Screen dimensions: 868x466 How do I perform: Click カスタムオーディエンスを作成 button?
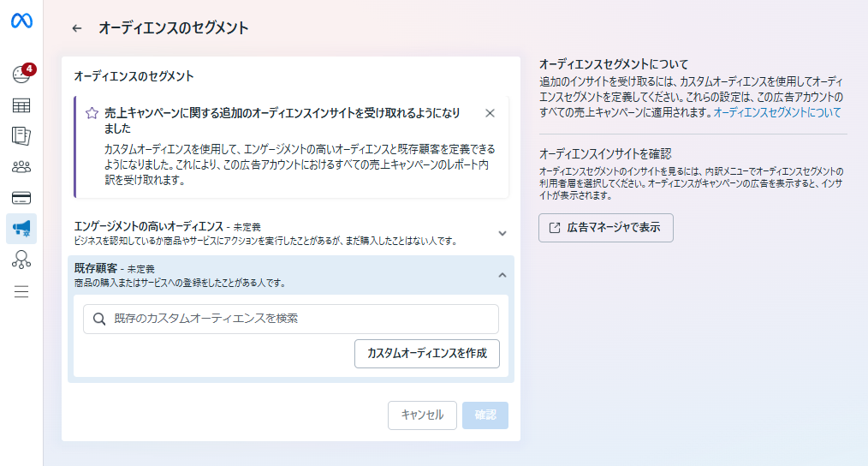(426, 354)
